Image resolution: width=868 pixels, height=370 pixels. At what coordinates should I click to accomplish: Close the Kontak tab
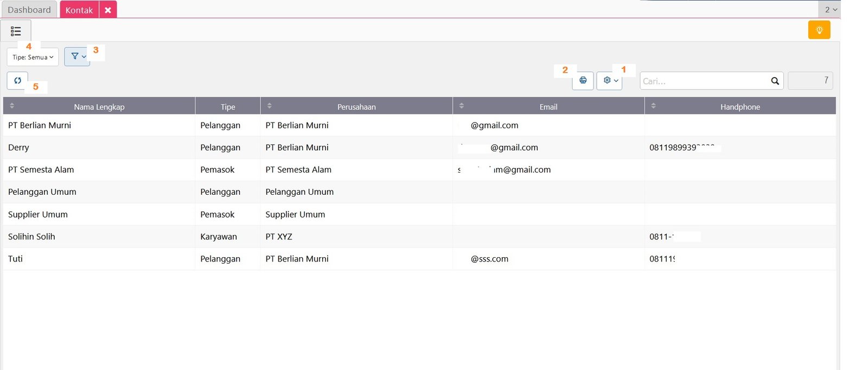pyautogui.click(x=108, y=10)
